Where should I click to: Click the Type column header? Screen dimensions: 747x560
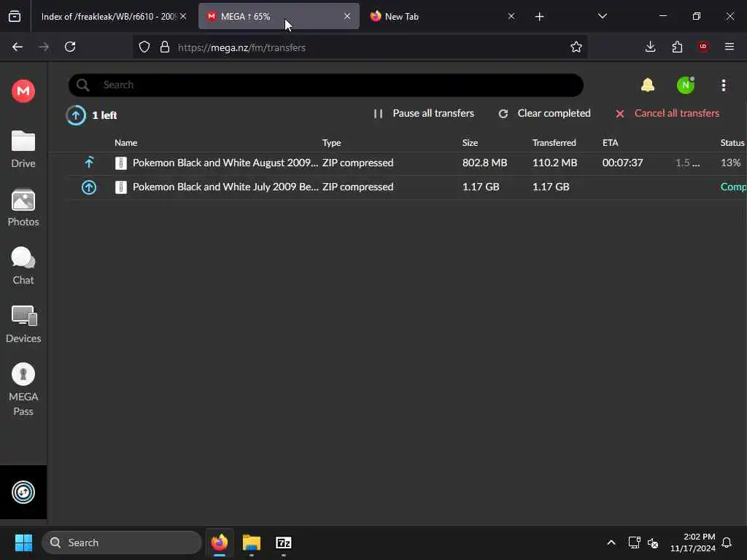(x=332, y=142)
